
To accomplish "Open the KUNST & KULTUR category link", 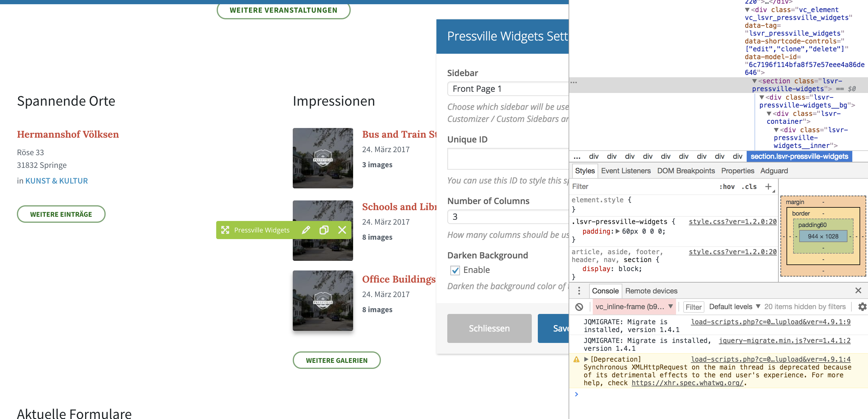I will tap(57, 181).
